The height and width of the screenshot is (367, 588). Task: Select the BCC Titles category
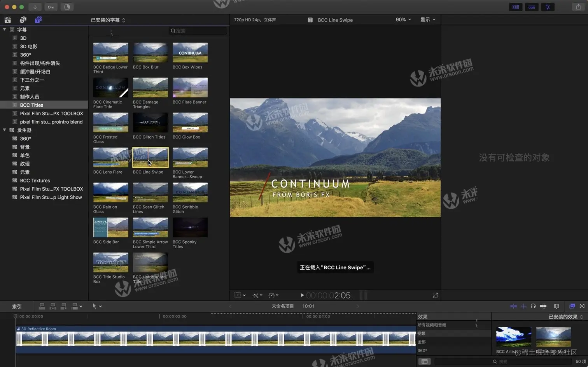[x=44, y=105]
